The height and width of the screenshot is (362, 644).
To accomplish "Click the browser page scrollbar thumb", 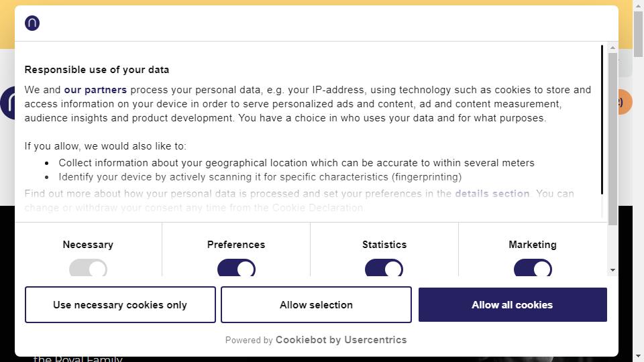I will pos(638,34).
